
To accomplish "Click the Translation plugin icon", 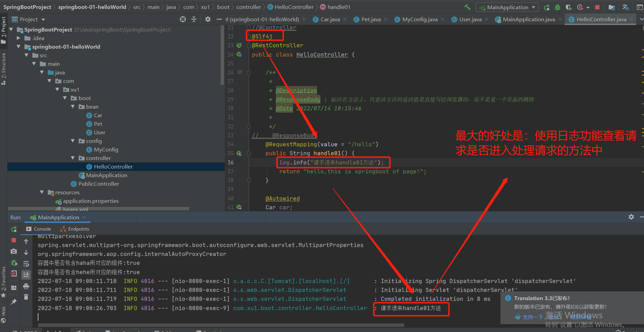I will pyautogui.click(x=625, y=7).
